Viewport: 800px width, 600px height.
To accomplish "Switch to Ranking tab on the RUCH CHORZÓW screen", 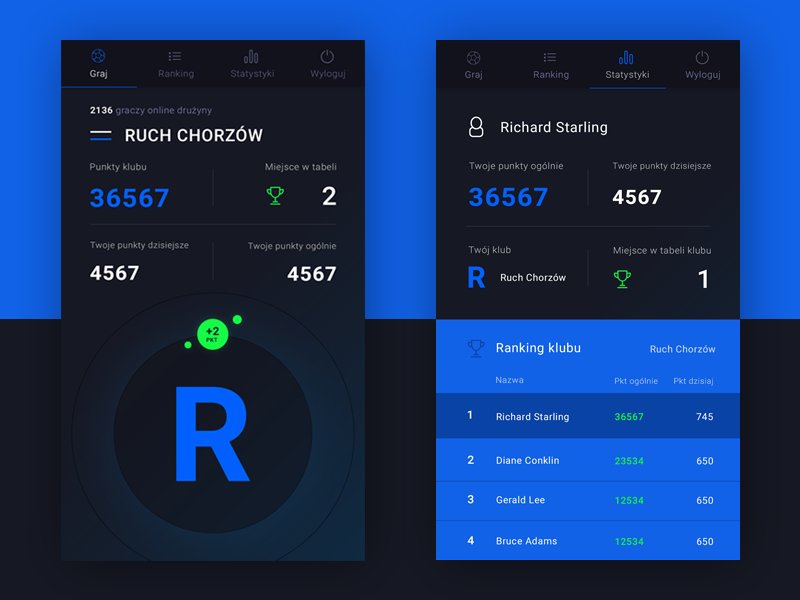I will coord(176,65).
